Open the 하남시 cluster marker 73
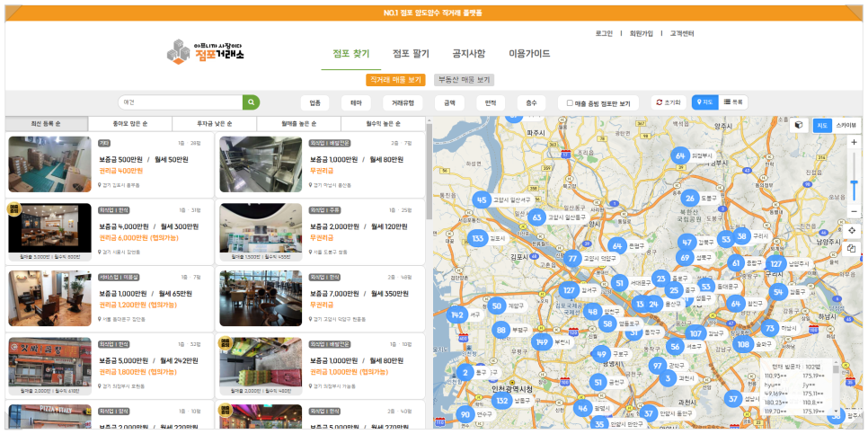The height and width of the screenshot is (434, 868). click(770, 328)
